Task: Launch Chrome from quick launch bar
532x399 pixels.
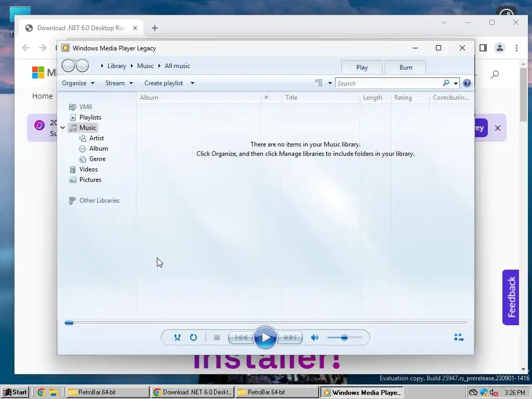Action: [41, 392]
